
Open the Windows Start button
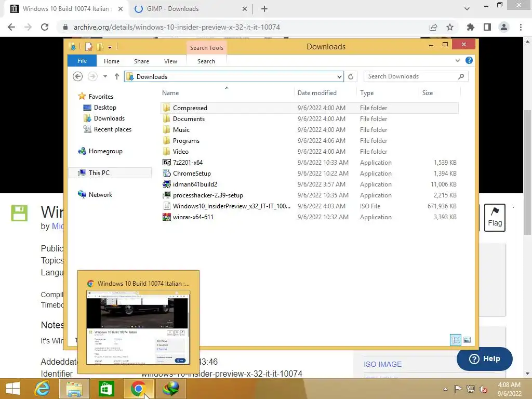(x=13, y=389)
